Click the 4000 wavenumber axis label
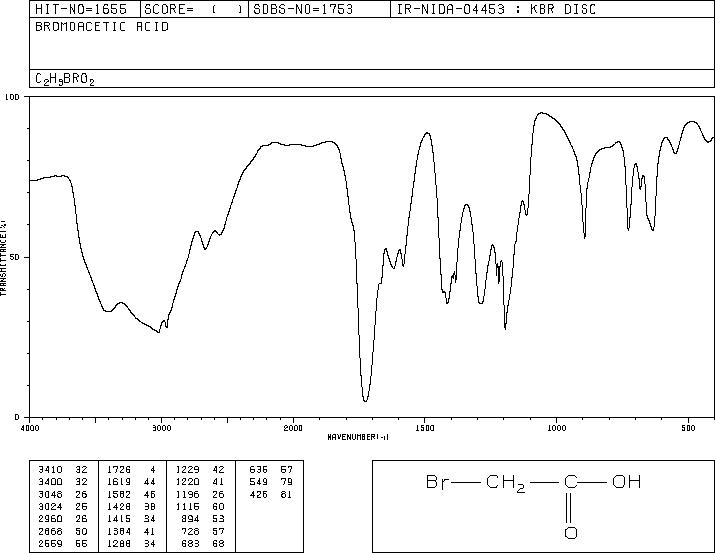 coord(30,428)
